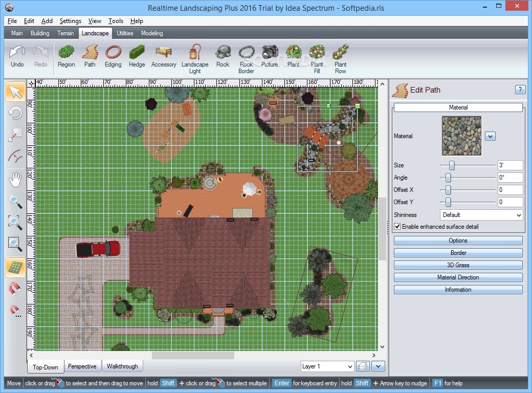Viewport: 532px width, 393px height.
Task: Switch to the Terrain tab
Action: 65,33
